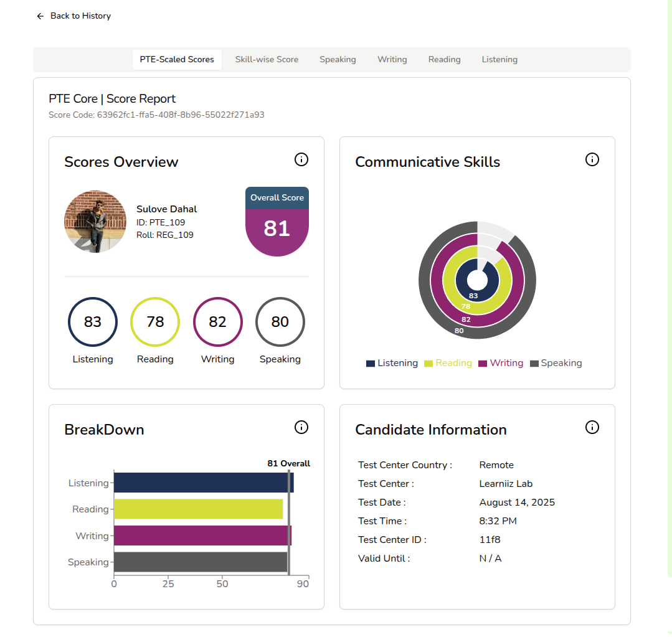Go to Back to History link
This screenshot has height=637, width=672.
coord(80,16)
